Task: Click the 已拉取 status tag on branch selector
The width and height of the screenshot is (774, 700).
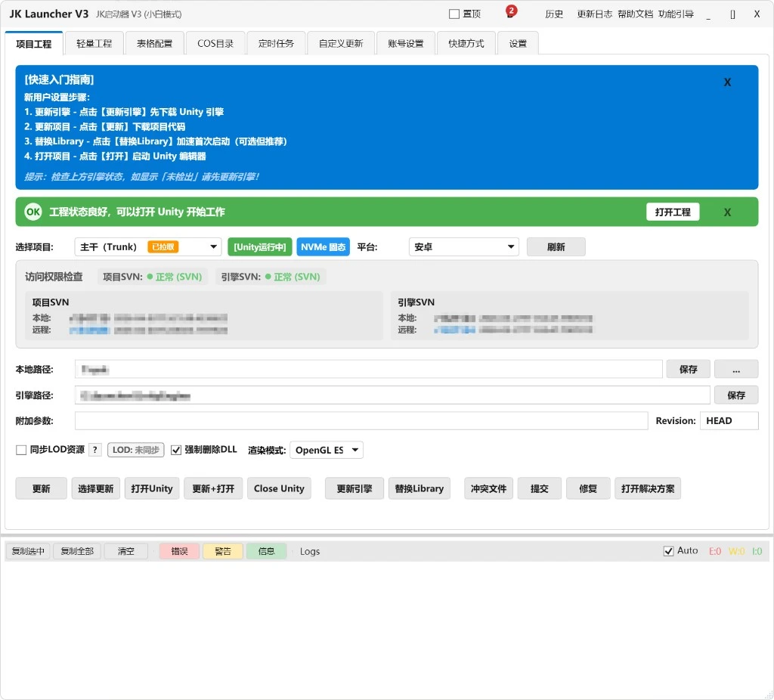Action: tap(164, 246)
